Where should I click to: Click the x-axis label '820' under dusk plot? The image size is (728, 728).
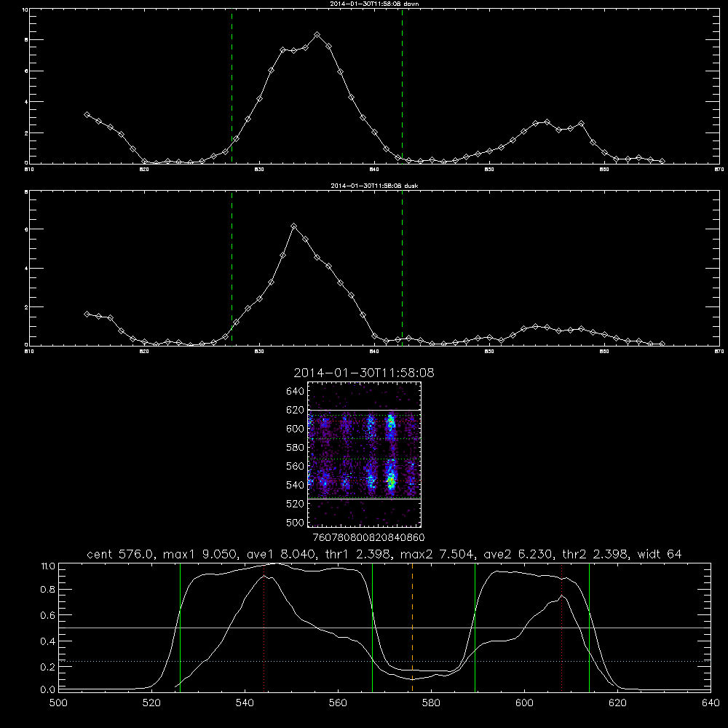pyautogui.click(x=144, y=352)
